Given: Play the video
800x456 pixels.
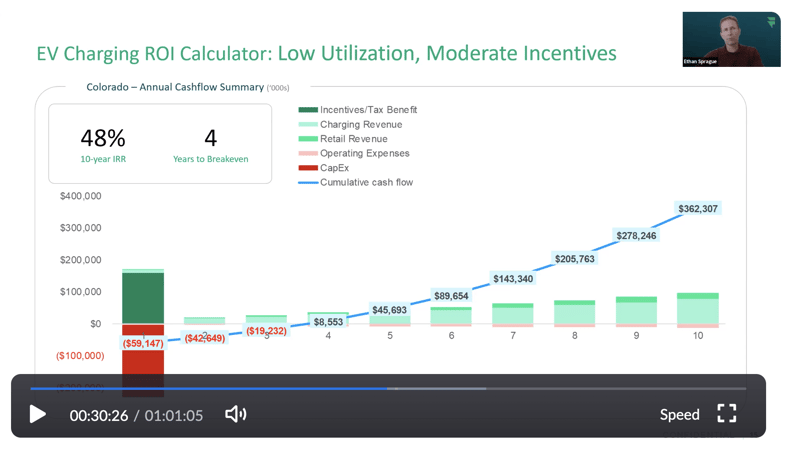Looking at the screenshot, I should point(37,414).
